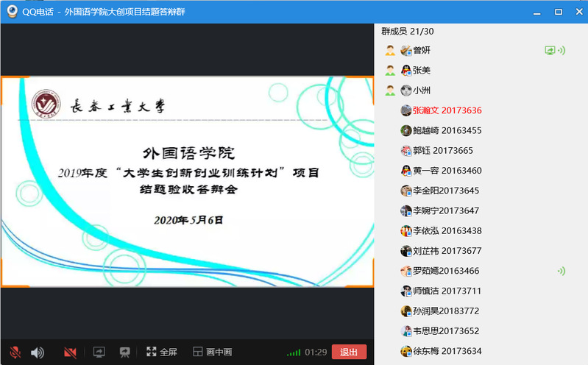Switch to 画中画 picture-in-picture mode
This screenshot has width=588, height=365.
click(212, 352)
